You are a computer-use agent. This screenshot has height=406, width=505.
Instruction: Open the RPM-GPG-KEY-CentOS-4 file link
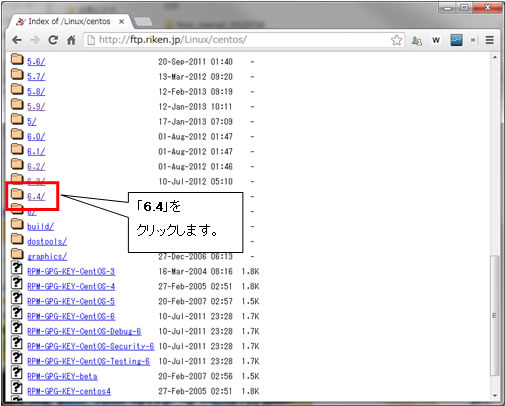tap(71, 287)
